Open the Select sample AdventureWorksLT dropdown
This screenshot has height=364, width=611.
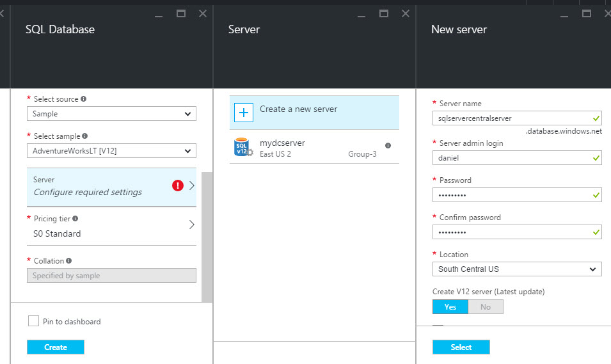coord(111,151)
